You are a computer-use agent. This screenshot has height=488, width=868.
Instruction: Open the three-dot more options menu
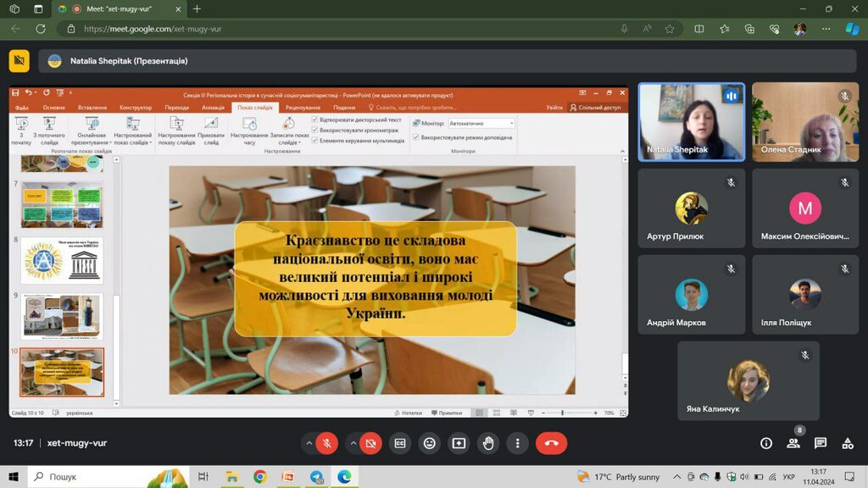517,443
